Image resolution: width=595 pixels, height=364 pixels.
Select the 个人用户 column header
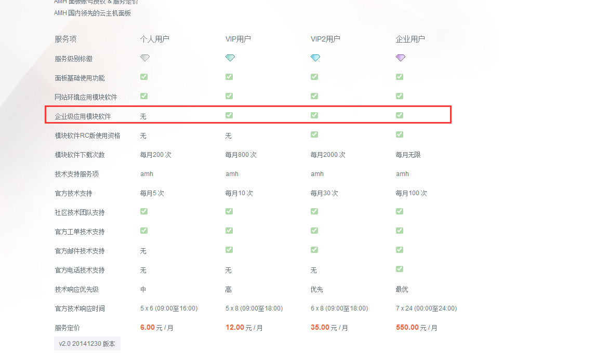tap(154, 39)
